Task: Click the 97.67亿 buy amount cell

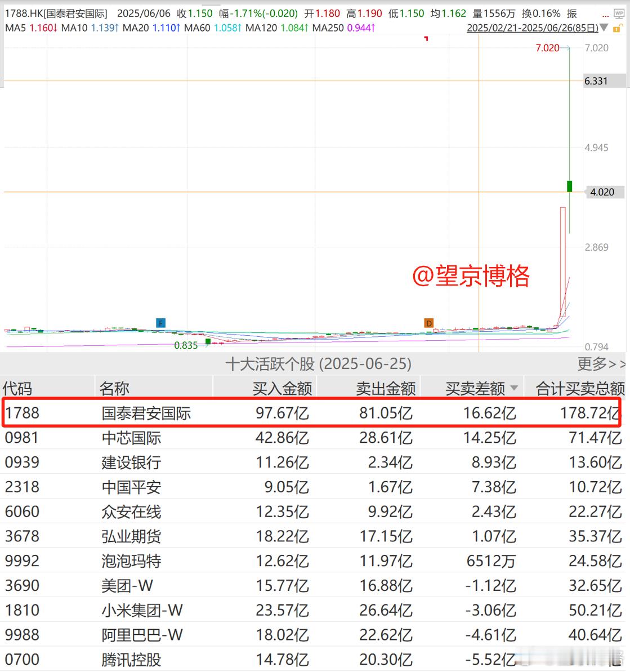Action: coord(282,413)
